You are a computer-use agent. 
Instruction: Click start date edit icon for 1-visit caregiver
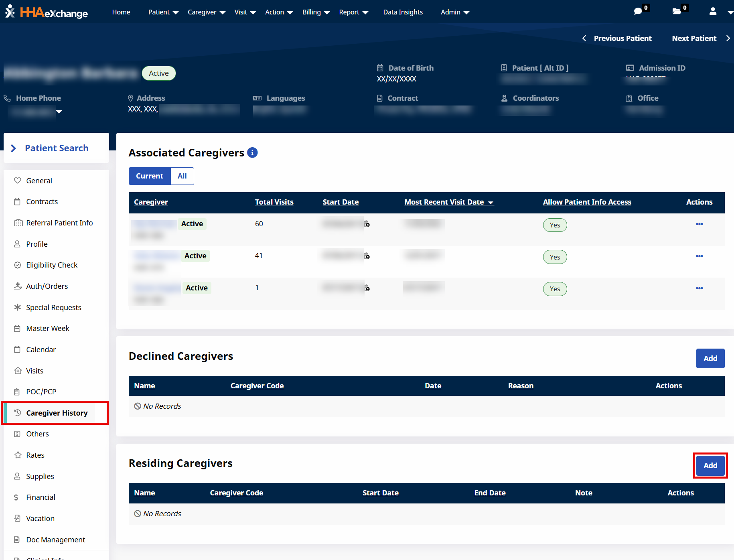click(367, 288)
